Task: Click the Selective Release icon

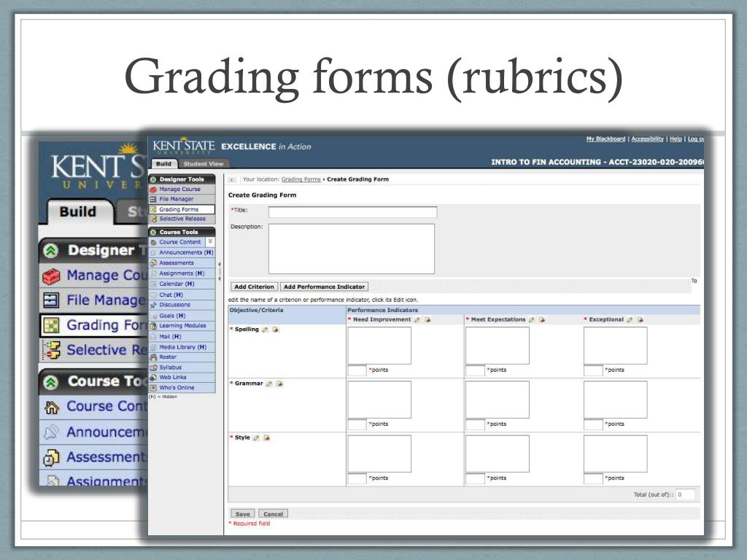Action: tap(153, 219)
